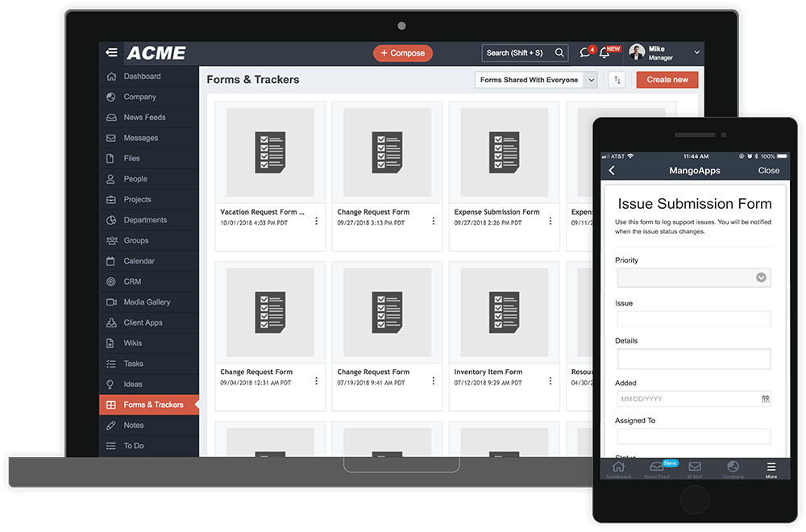Open Vacation Request Form thumbnail

270,152
